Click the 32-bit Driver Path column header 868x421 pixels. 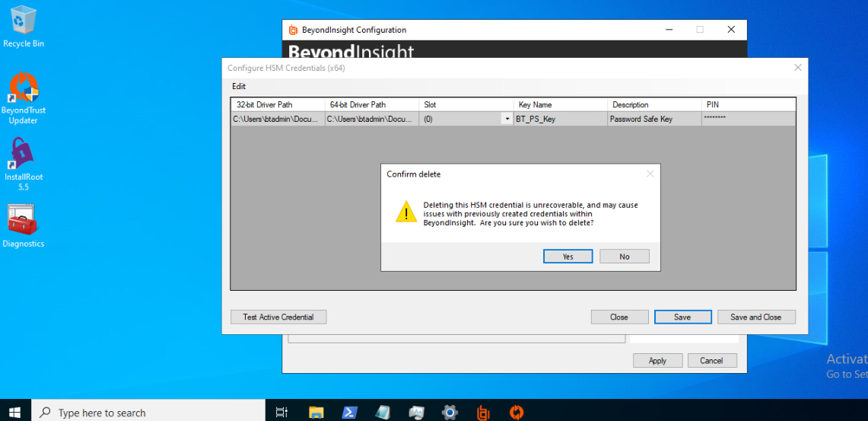(278, 105)
